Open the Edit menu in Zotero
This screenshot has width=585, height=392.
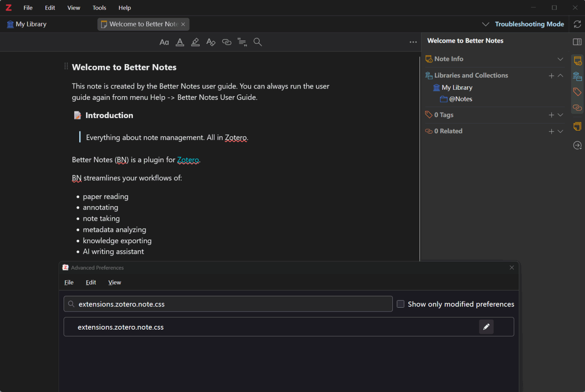click(x=50, y=8)
